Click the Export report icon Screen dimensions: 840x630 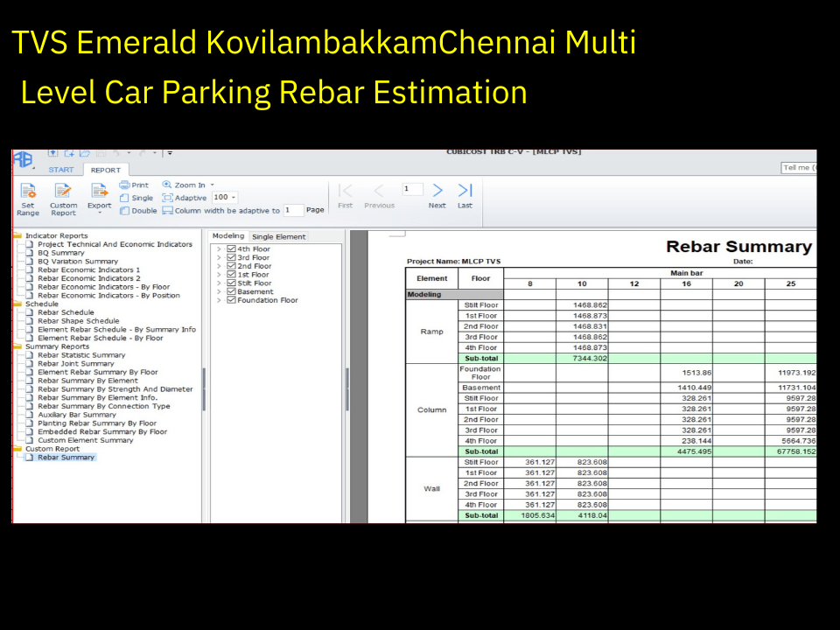(x=99, y=192)
